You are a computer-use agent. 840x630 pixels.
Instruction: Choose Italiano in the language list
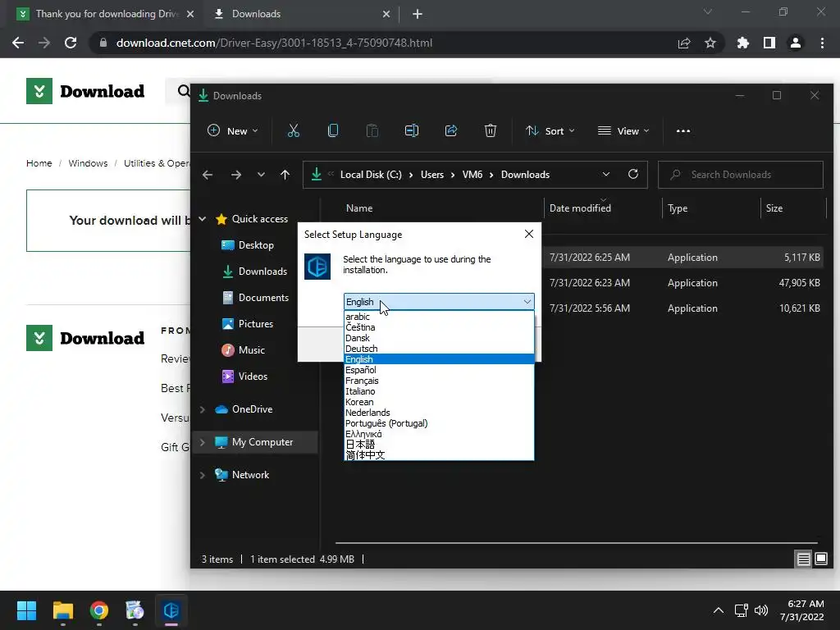tap(439, 391)
